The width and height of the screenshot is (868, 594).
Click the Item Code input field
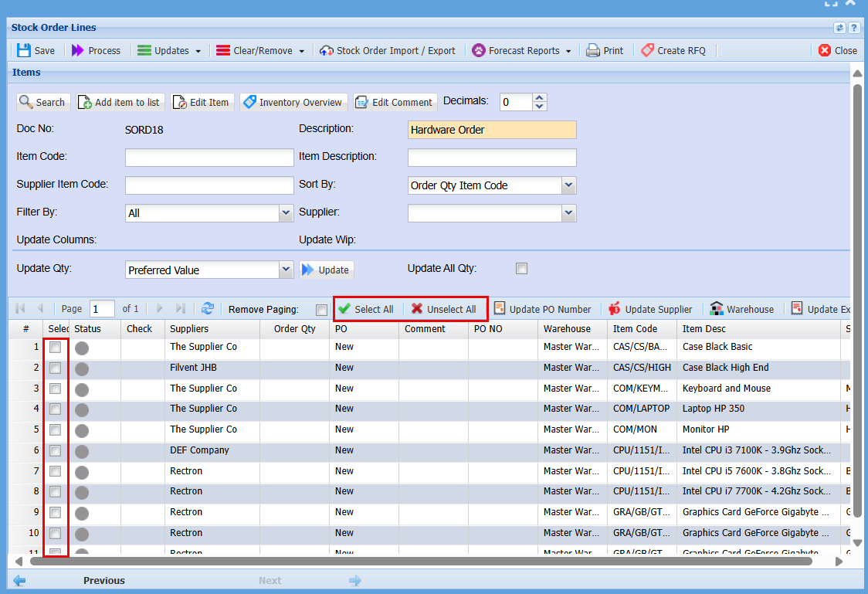(209, 158)
